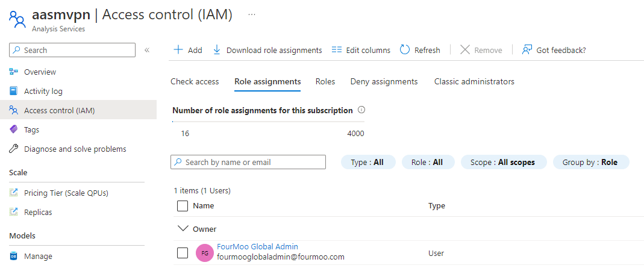Viewport: 644px width, 274px height.
Task: Click the 16 assignments count value
Action: tap(185, 134)
